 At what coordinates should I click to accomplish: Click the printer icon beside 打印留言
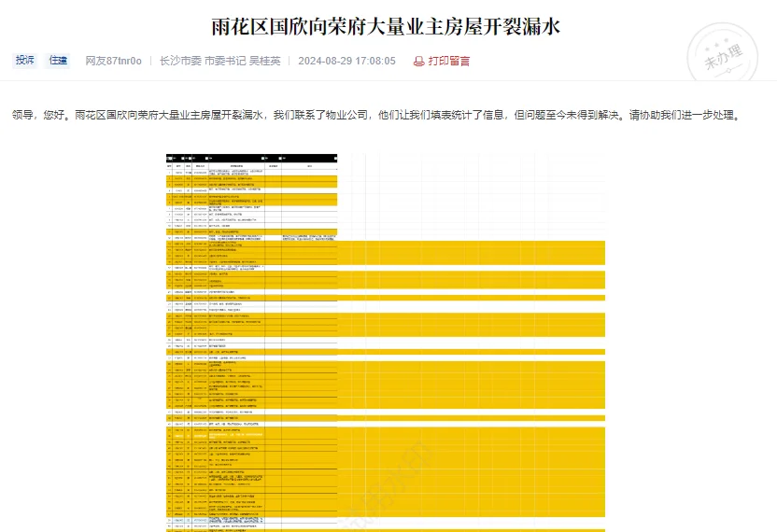click(418, 61)
